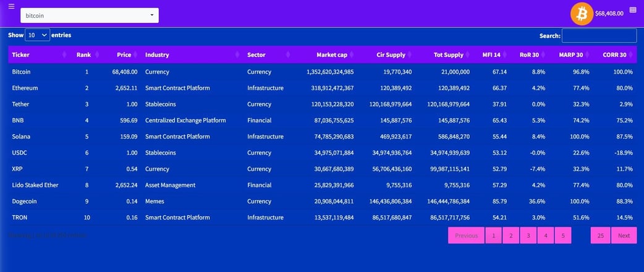
Task: Click XRP RoR value -7.4%
Action: pyautogui.click(x=538, y=169)
